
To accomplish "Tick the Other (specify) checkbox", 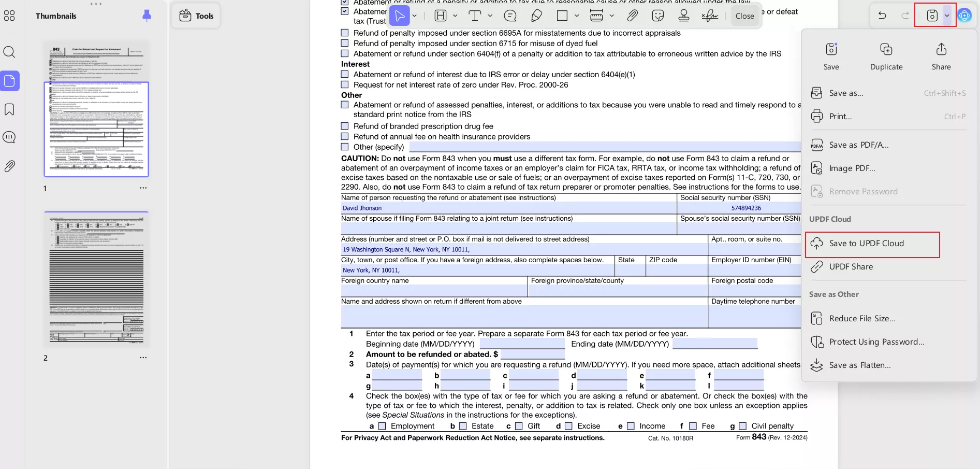I will (345, 147).
